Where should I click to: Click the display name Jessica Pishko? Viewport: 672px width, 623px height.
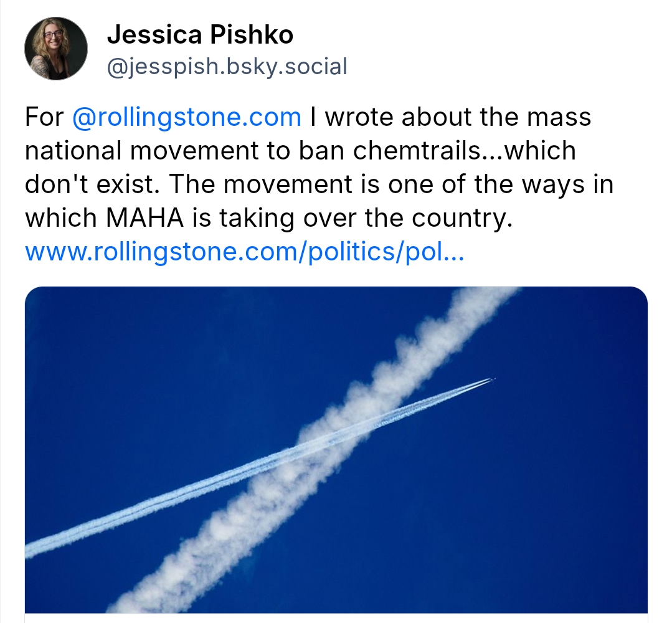(x=200, y=36)
